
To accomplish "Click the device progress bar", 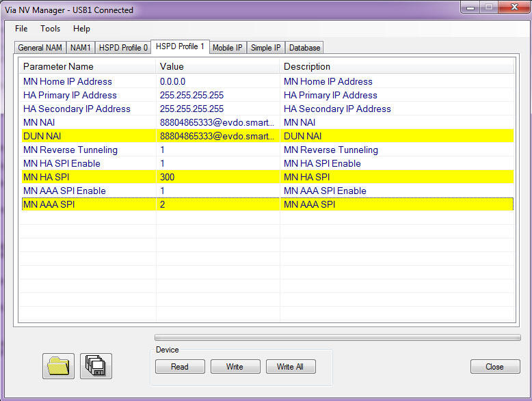I will point(337,337).
